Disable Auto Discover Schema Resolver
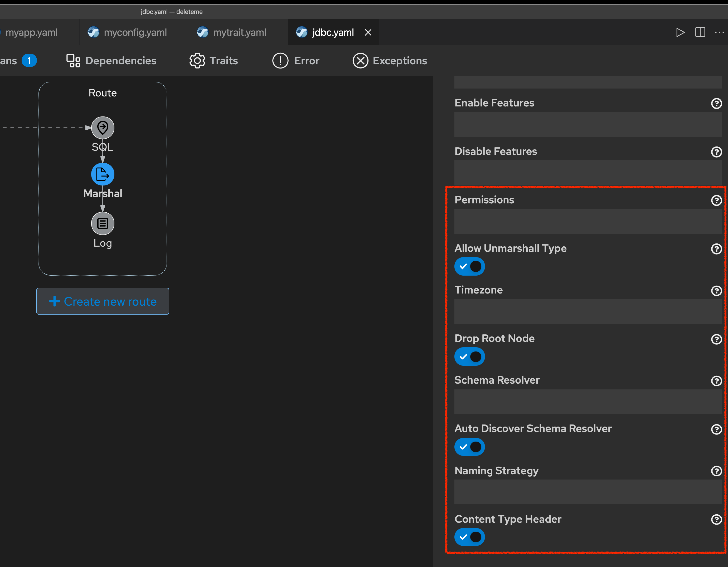728x567 pixels. (469, 447)
